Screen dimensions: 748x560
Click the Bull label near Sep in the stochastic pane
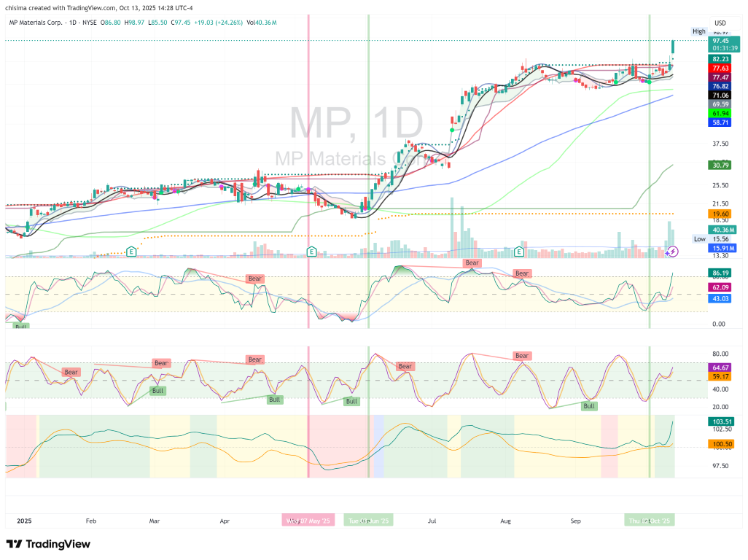coord(589,406)
